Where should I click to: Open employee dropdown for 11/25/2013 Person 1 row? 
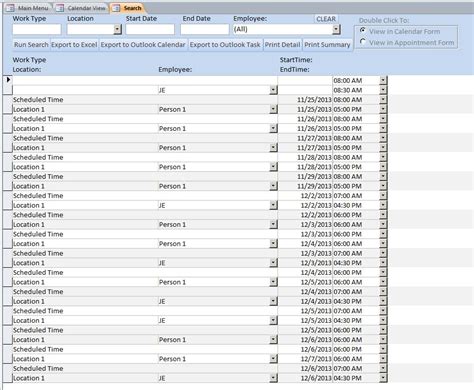coord(273,109)
